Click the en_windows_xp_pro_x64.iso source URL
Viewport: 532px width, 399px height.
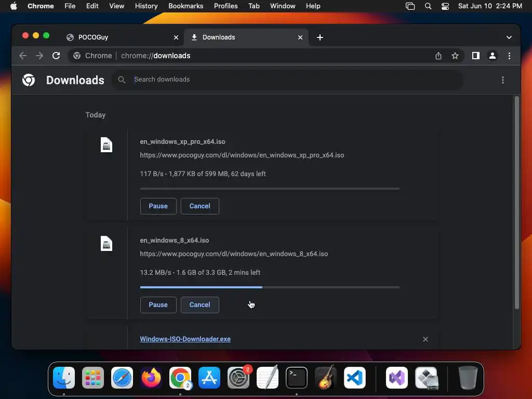[x=242, y=155]
